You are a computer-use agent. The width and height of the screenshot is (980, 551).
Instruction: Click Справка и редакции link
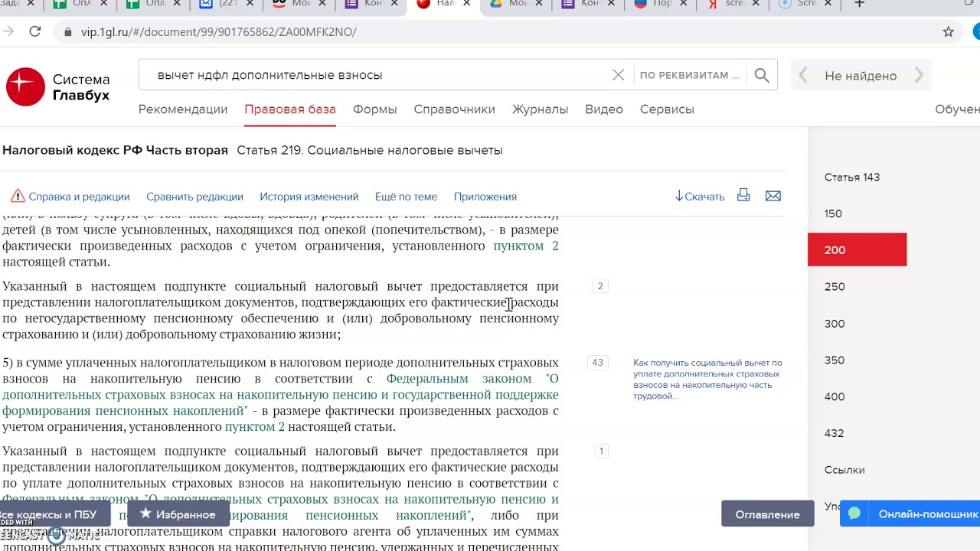[79, 197]
